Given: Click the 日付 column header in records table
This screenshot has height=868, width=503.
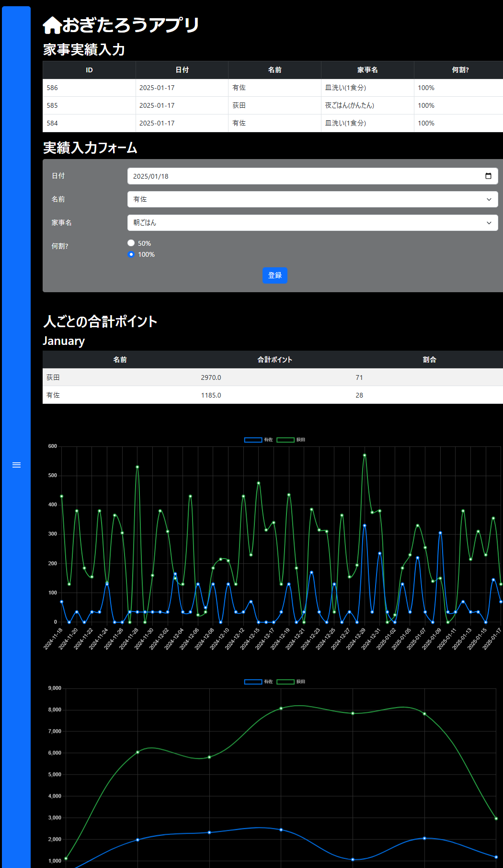Looking at the screenshot, I should click(x=182, y=70).
